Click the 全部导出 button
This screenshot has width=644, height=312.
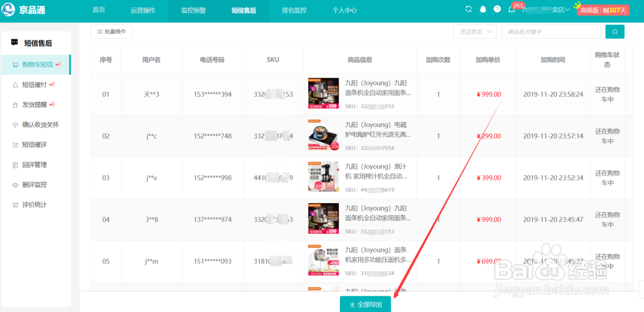(x=365, y=305)
